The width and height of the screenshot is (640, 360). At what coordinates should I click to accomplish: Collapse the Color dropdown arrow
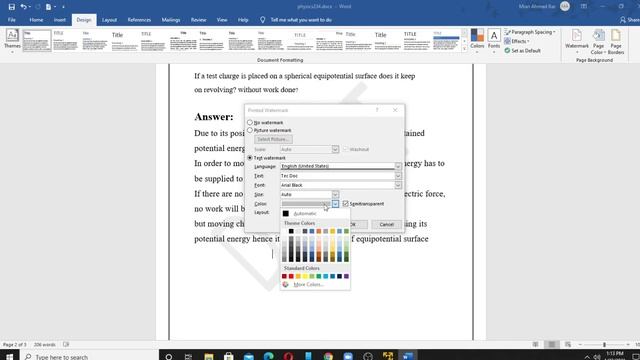[335, 204]
